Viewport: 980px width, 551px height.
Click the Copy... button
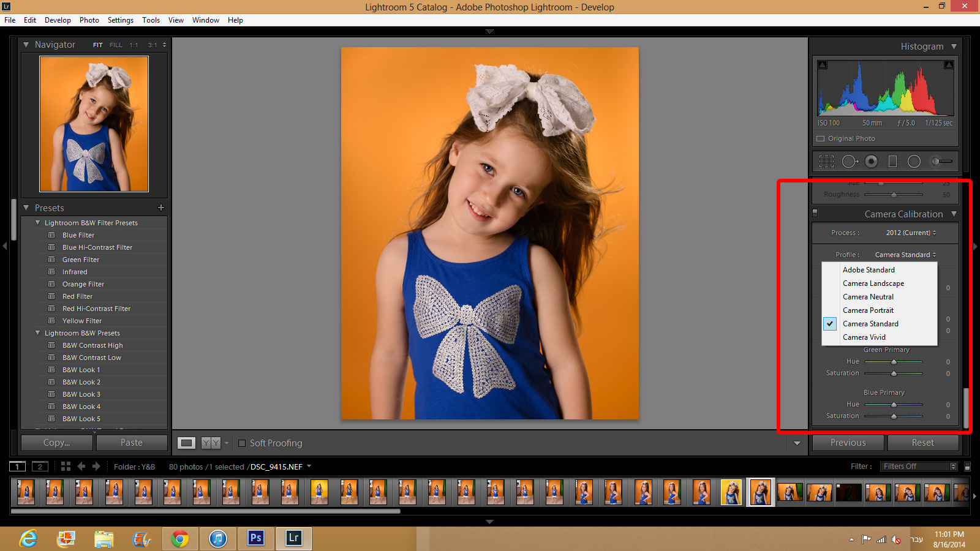56,443
